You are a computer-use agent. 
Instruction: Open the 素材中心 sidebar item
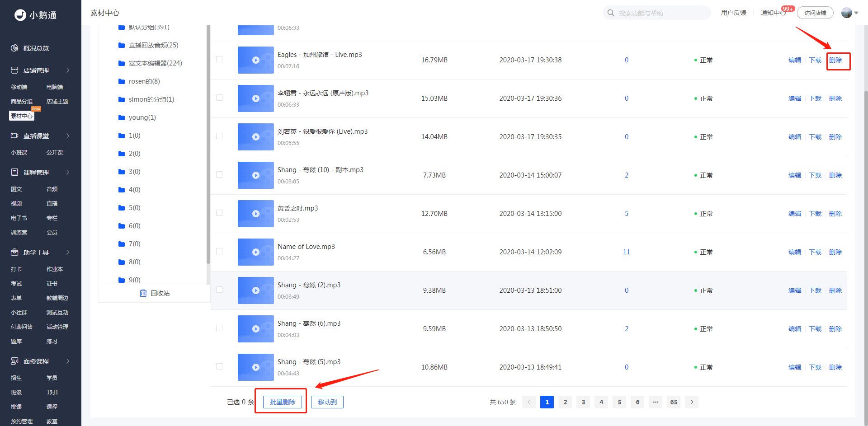(22, 116)
